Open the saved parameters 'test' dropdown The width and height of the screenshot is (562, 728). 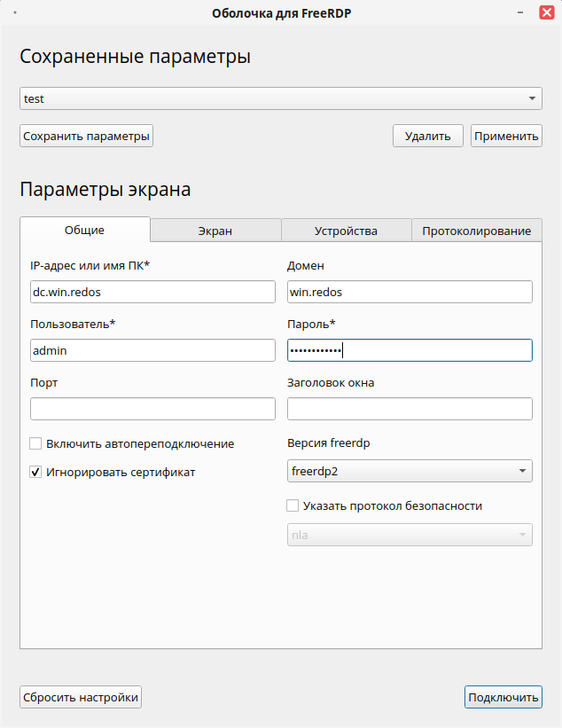click(281, 98)
